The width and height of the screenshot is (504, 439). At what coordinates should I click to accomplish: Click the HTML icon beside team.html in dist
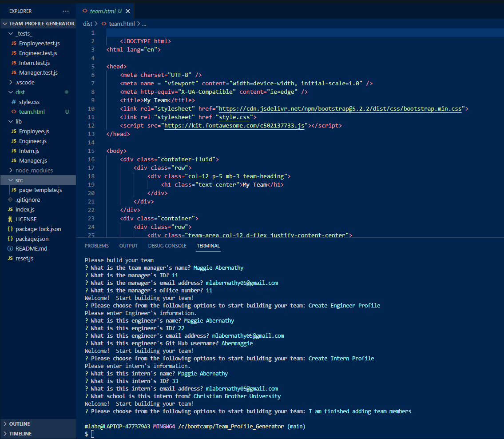click(x=14, y=112)
